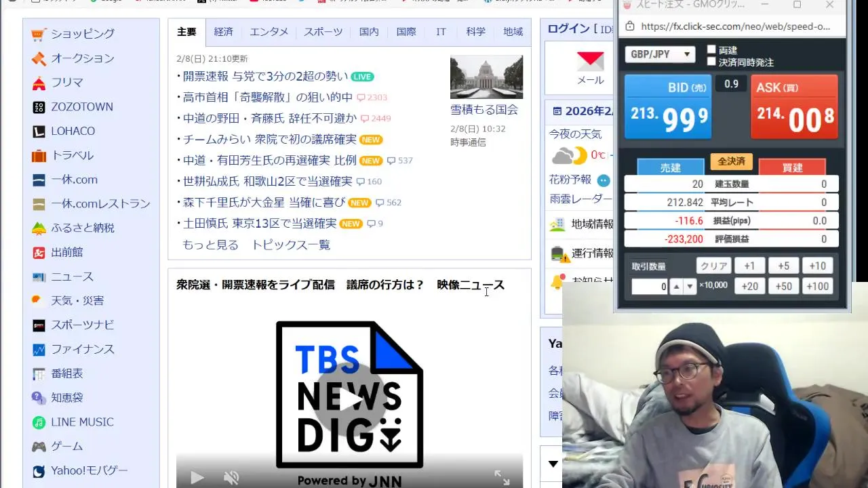Click the 知恵袋 icon

(x=39, y=398)
